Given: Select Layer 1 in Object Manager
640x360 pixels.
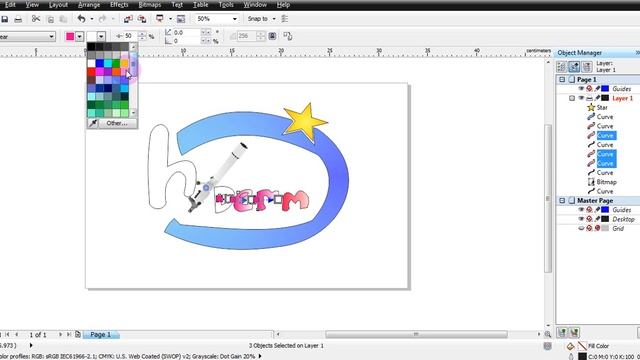Looking at the screenshot, I should (622, 98).
